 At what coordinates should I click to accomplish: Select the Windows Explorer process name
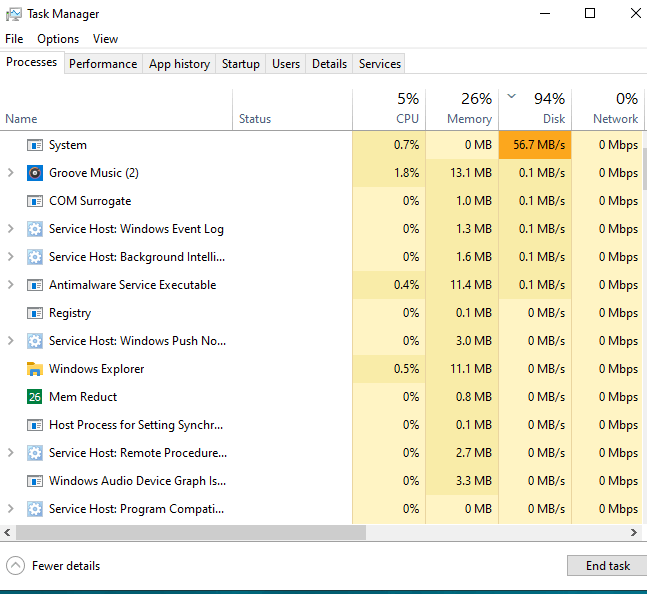tap(97, 369)
